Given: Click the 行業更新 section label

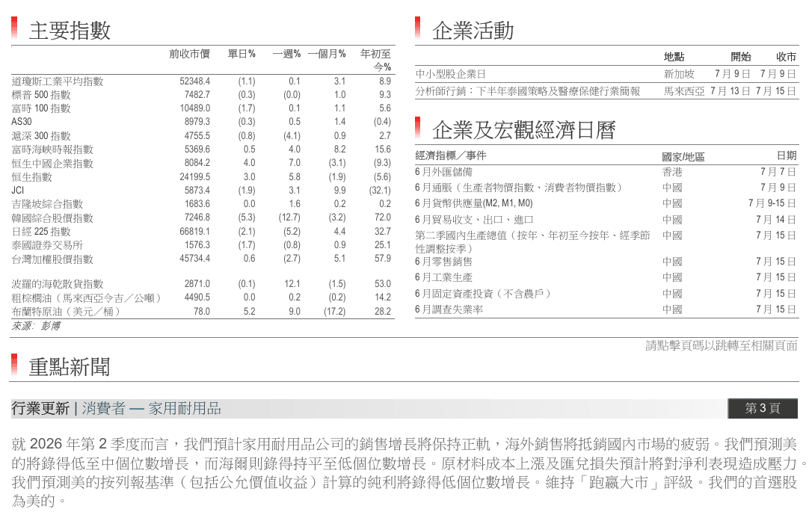Looking at the screenshot, I should coord(40,409).
